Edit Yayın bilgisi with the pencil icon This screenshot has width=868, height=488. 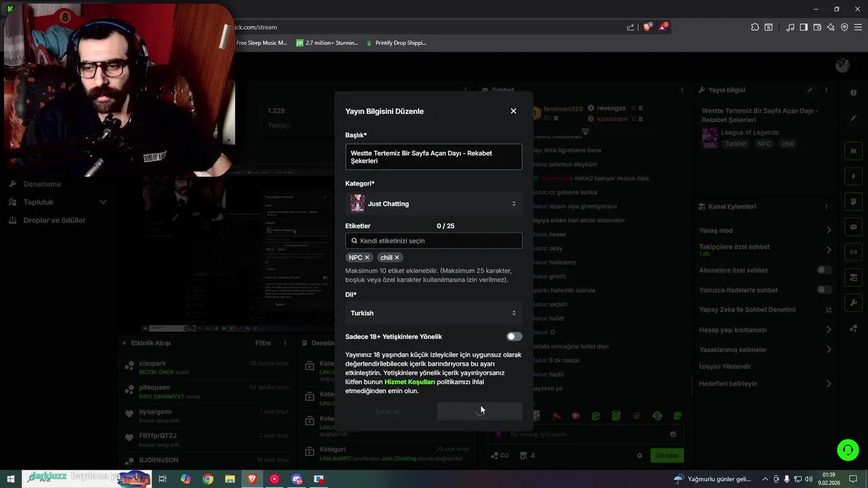point(810,89)
